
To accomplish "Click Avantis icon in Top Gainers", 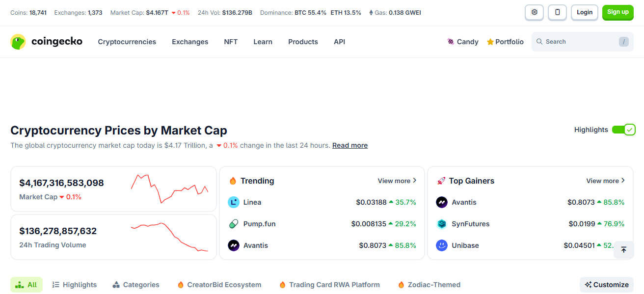I will click(x=442, y=202).
